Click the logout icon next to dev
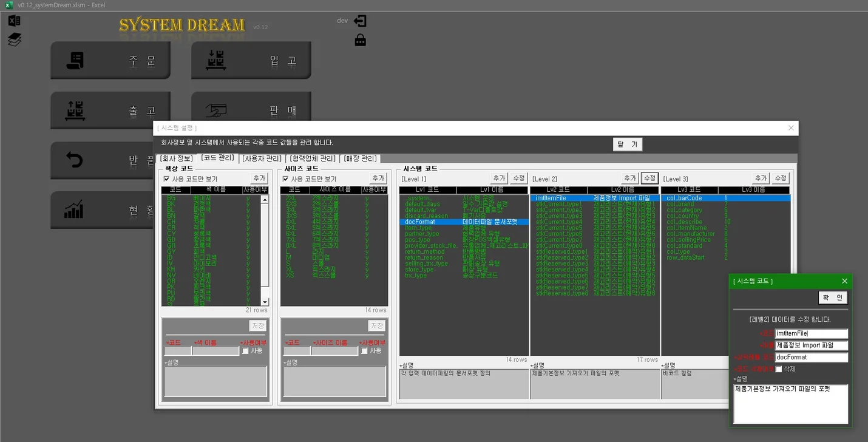 (x=360, y=21)
